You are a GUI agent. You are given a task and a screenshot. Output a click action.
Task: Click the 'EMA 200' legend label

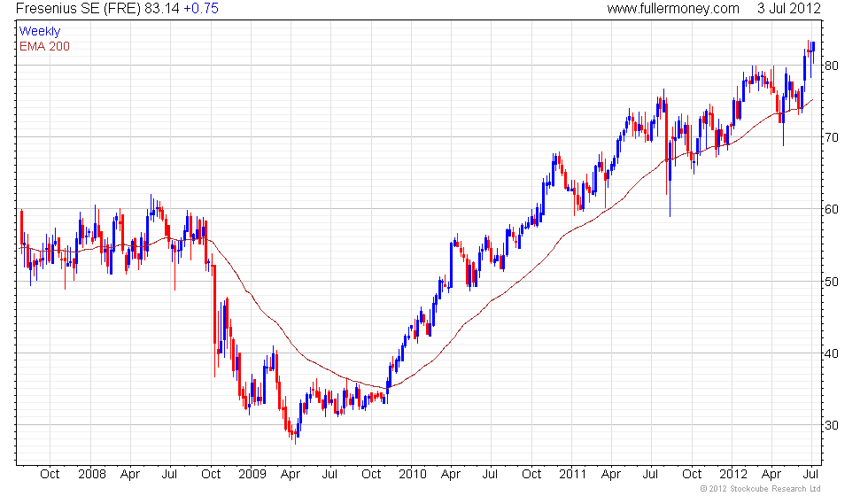[44, 46]
